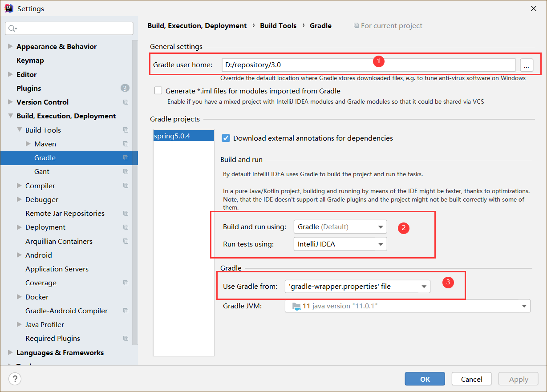
Task: Click the project-level icon beside Coverage
Action: pyautogui.click(x=126, y=283)
